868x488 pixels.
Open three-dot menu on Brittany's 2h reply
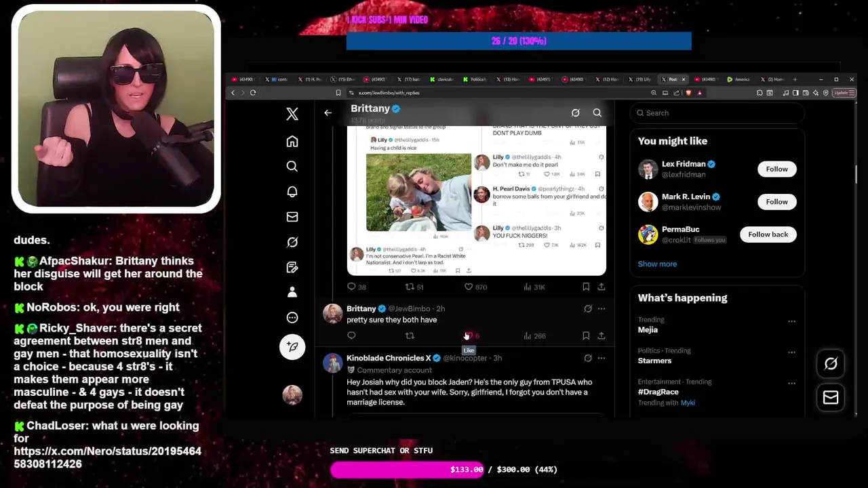pos(601,309)
